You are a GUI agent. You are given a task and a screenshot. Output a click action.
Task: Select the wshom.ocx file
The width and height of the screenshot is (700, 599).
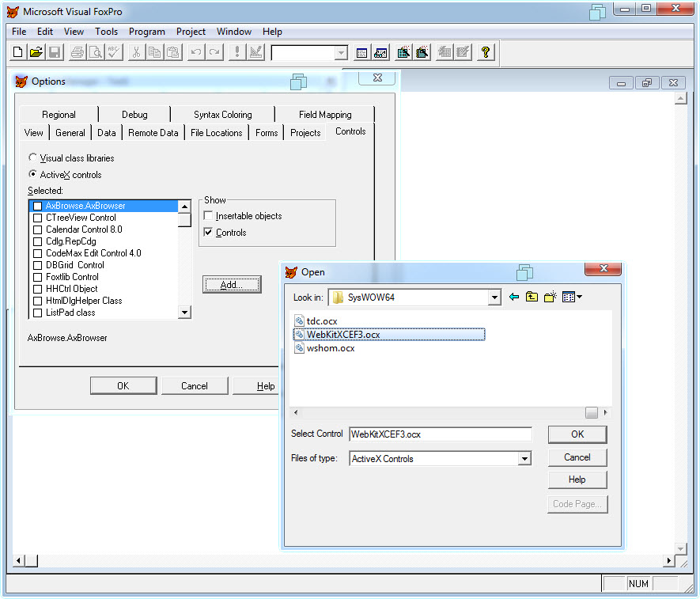pos(324,348)
